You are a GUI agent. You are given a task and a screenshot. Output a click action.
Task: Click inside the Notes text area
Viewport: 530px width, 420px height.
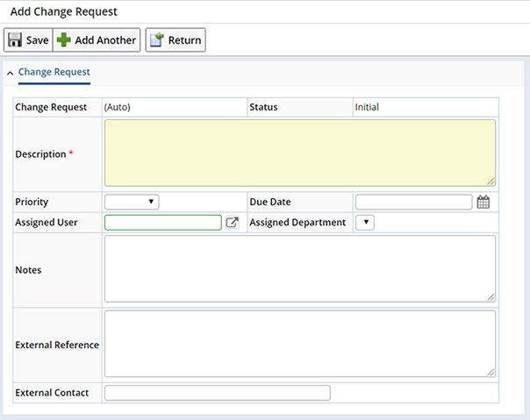(x=300, y=268)
